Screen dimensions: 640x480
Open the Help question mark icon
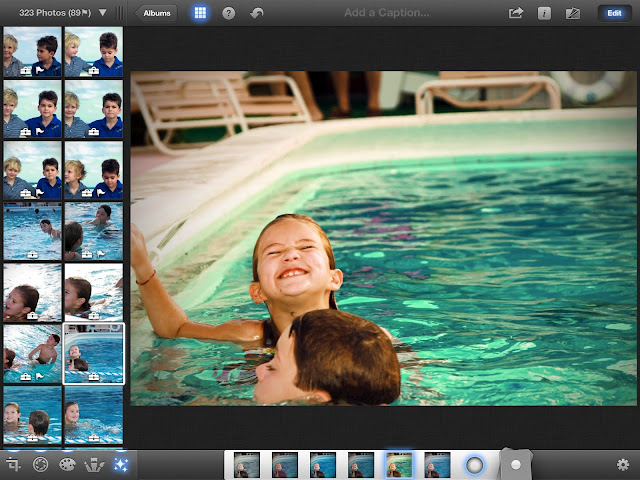[229, 13]
